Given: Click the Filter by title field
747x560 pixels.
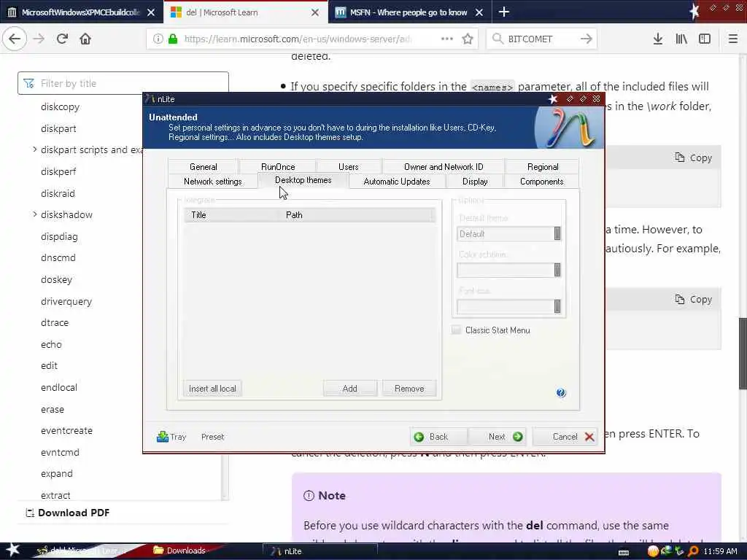Looking at the screenshot, I should (x=123, y=83).
